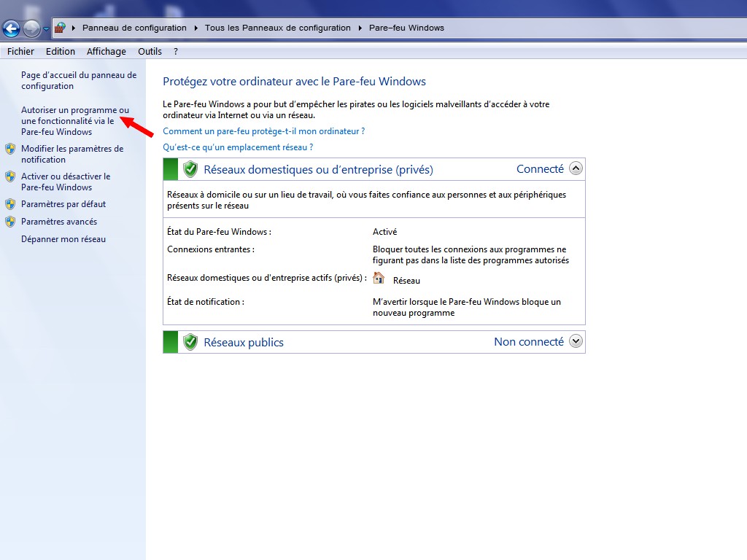
Task: Click the back navigation arrow button
Action: pyautogui.click(x=12, y=28)
